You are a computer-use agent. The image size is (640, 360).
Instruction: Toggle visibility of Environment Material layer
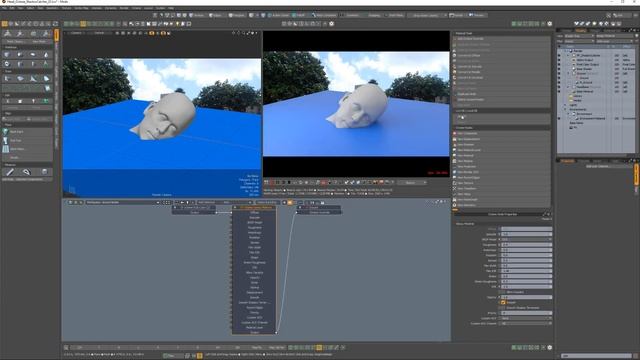(x=559, y=118)
